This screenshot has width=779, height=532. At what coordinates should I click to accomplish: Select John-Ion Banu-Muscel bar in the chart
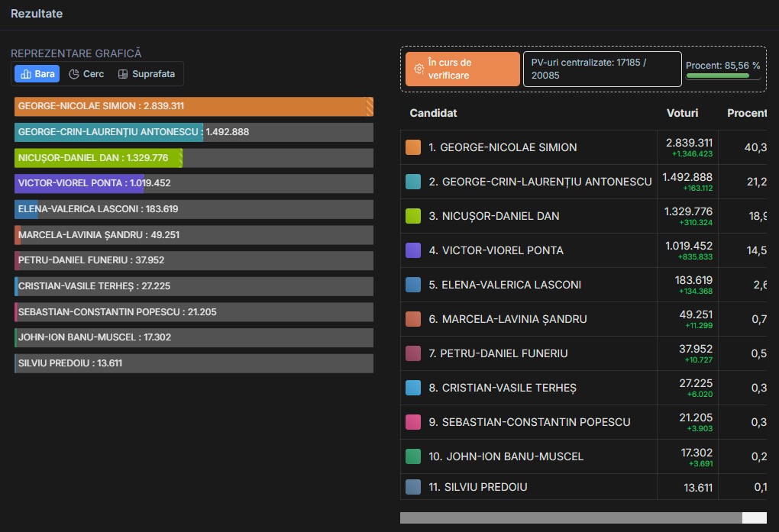[x=194, y=337]
